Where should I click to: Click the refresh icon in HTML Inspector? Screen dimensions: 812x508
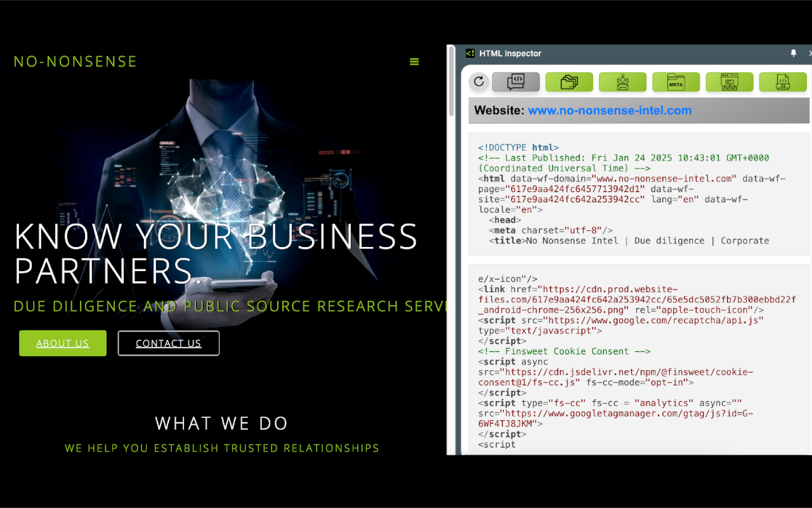click(x=479, y=81)
